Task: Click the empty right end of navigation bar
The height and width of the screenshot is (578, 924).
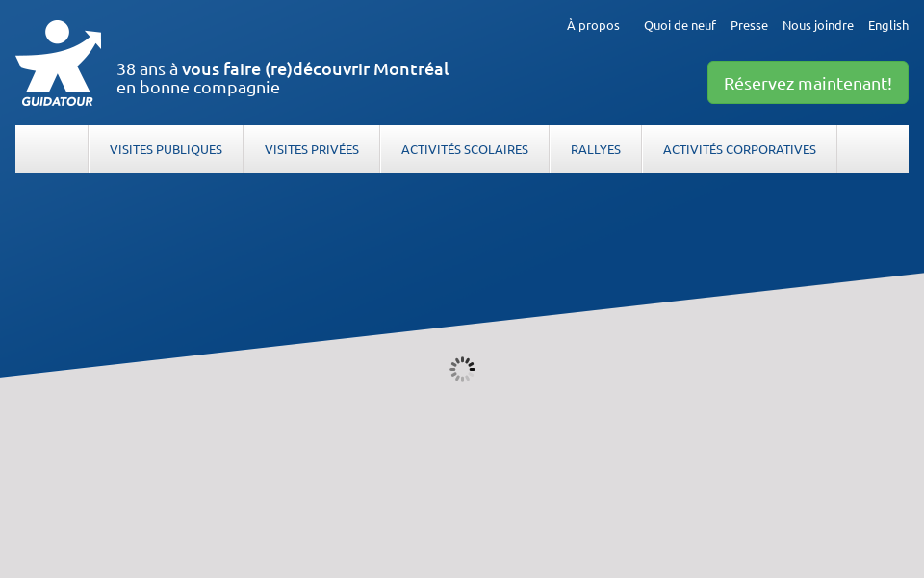Action: click(x=872, y=149)
